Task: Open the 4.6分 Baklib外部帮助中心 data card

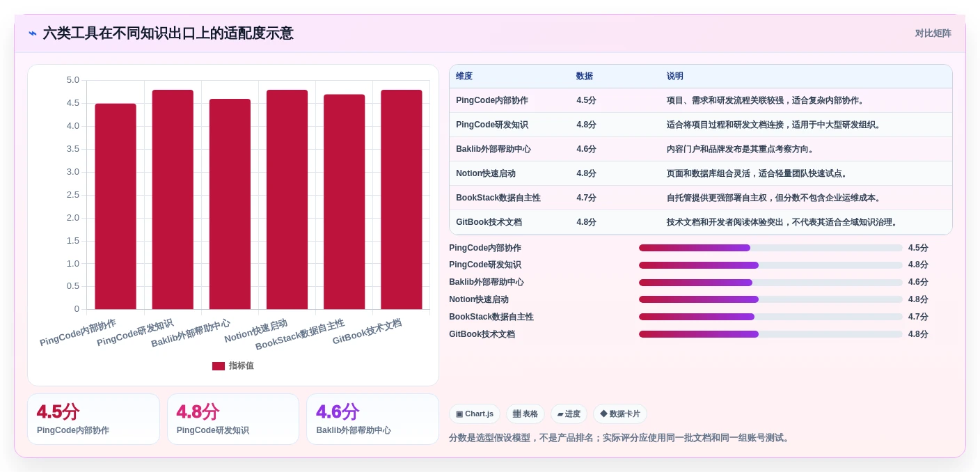Action: [x=372, y=419]
